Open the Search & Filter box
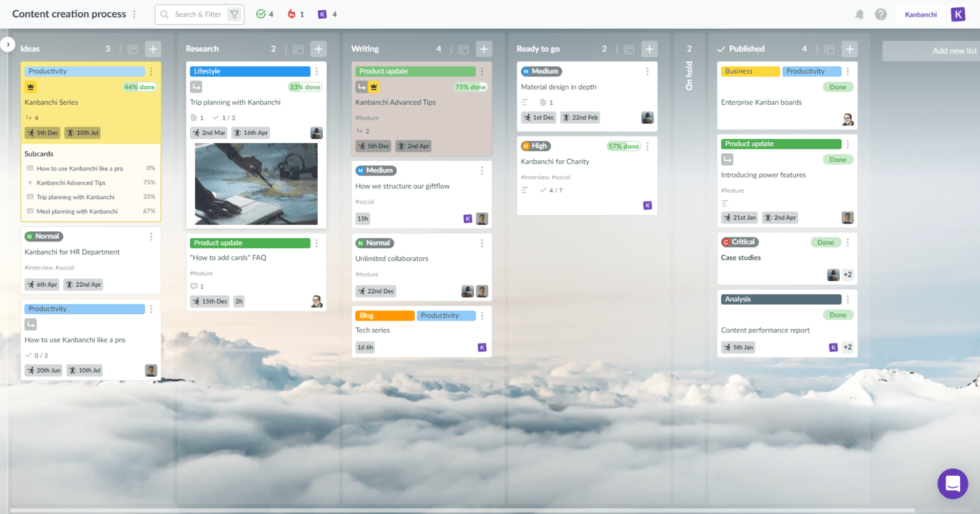980x514 pixels. (x=198, y=13)
